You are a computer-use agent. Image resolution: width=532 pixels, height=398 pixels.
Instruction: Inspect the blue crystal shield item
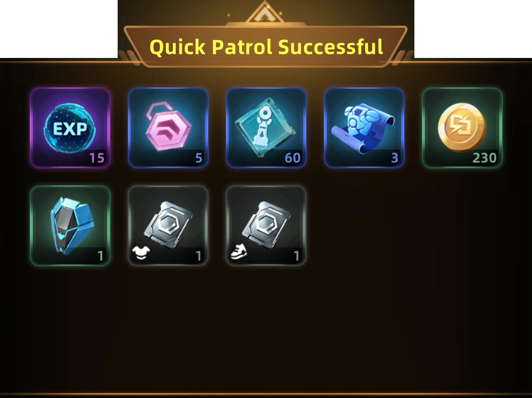(x=70, y=226)
